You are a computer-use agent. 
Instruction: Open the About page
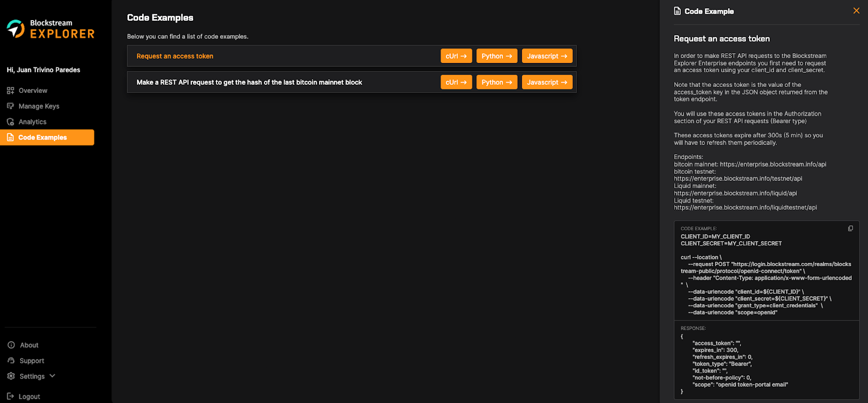[29, 345]
